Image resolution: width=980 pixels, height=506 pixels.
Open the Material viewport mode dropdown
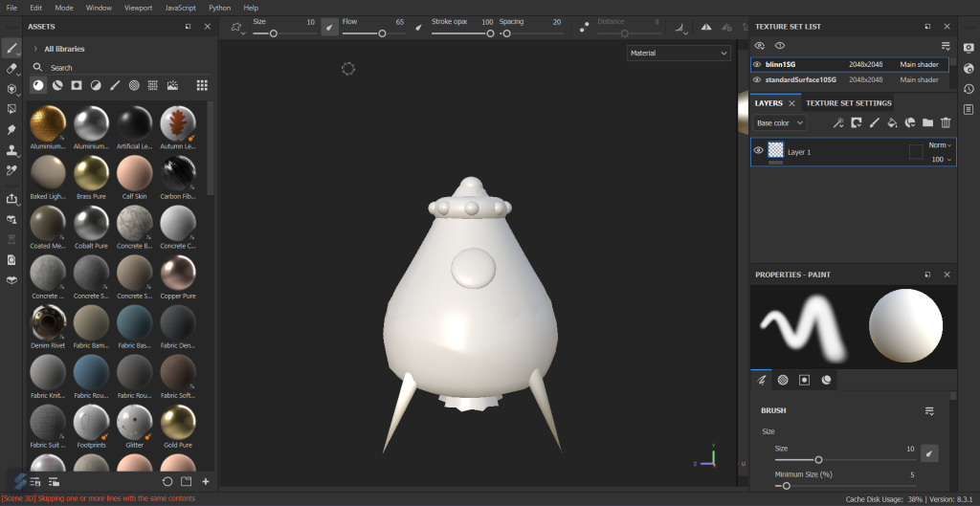(679, 54)
